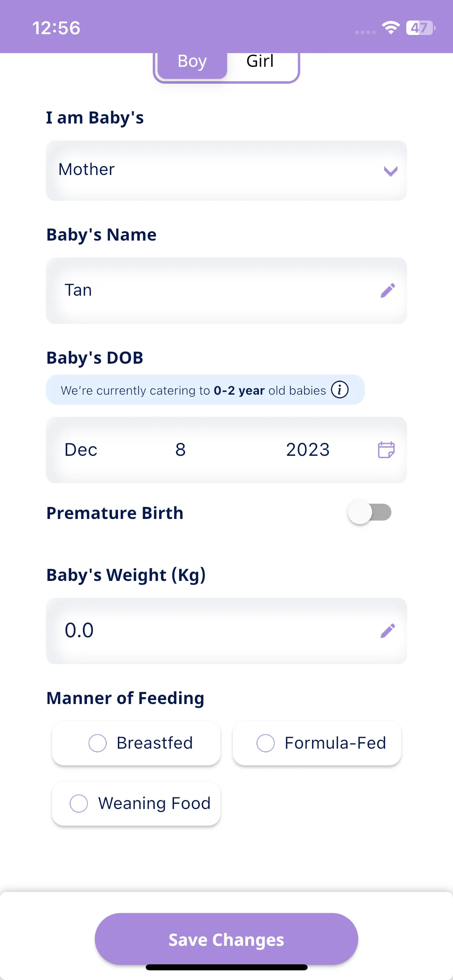453x980 pixels.
Task: Open the 2023 year selector
Action: pos(308,450)
